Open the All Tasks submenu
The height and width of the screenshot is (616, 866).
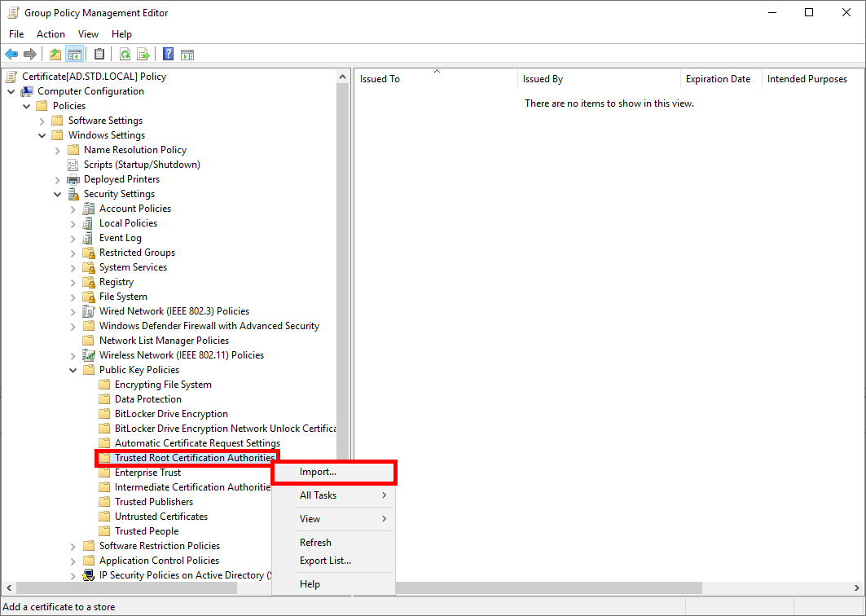(x=318, y=495)
